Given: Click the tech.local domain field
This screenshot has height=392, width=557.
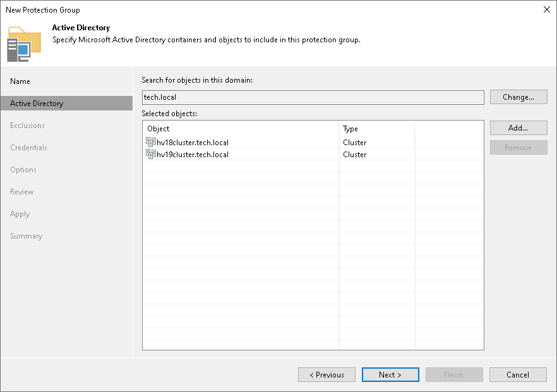Looking at the screenshot, I should (313, 97).
